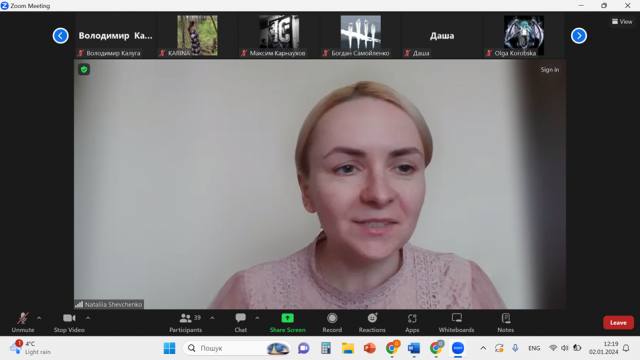Open Reactions menu
Image resolution: width=640 pixels, height=360 pixels.
[372, 322]
